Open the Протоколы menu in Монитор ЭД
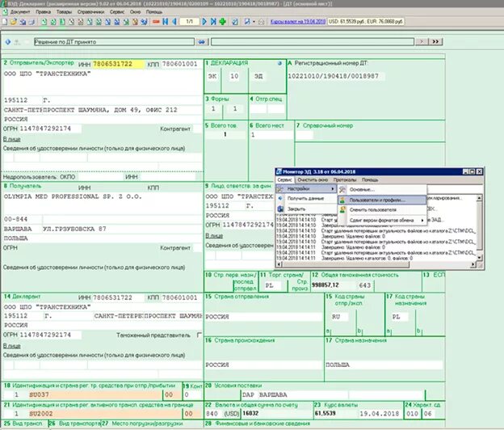 pos(345,179)
